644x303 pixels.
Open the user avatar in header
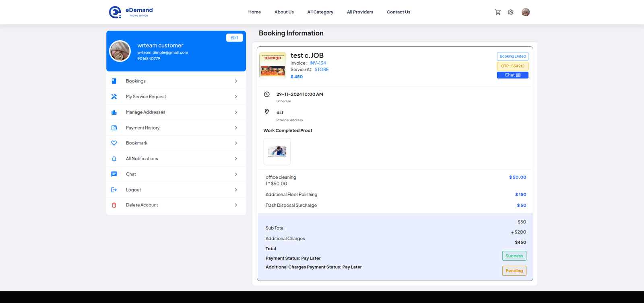525,12
